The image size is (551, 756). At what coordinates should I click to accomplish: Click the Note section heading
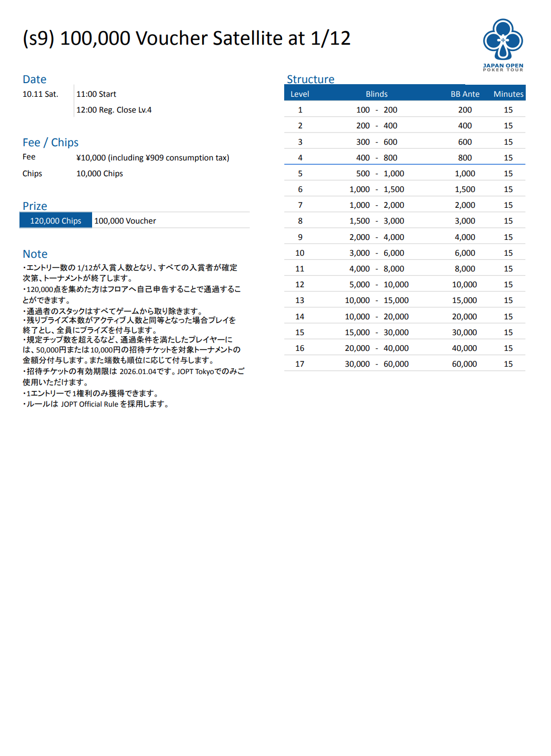pos(35,254)
